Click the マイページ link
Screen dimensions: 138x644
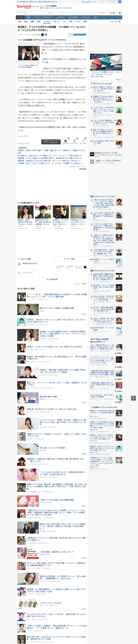103,13
